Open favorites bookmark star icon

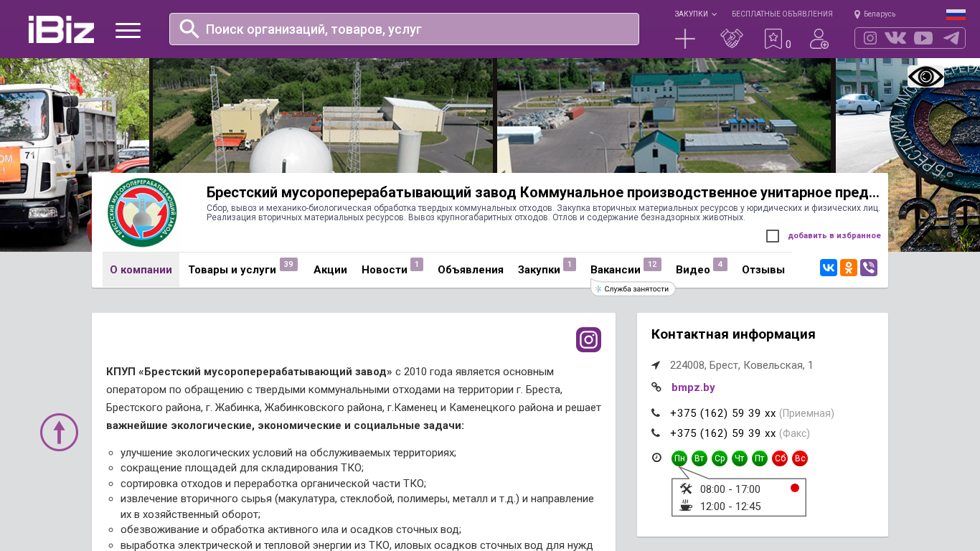pos(773,39)
